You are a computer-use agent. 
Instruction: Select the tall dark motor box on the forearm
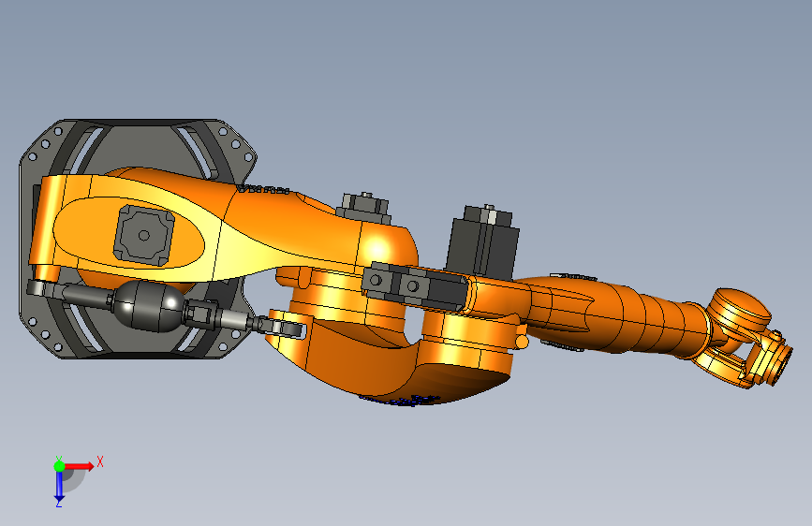(482, 242)
